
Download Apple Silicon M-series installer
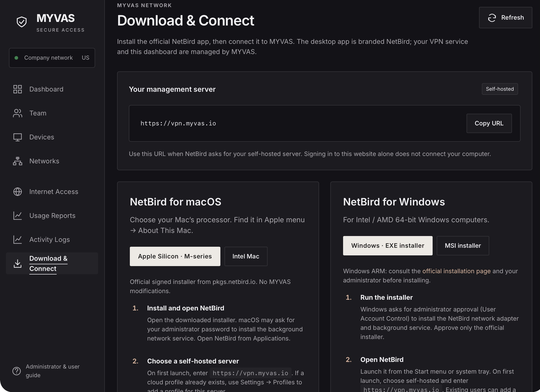point(175,256)
